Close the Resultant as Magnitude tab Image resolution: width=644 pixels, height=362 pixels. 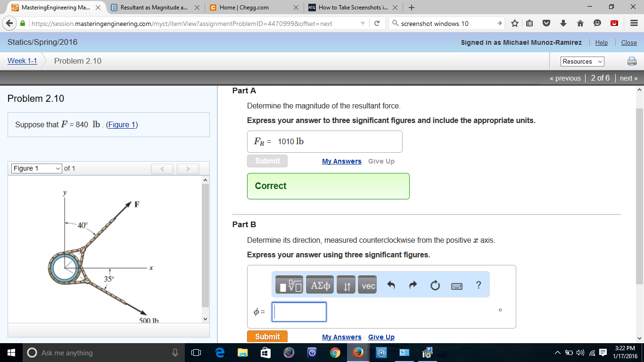pyautogui.click(x=197, y=8)
